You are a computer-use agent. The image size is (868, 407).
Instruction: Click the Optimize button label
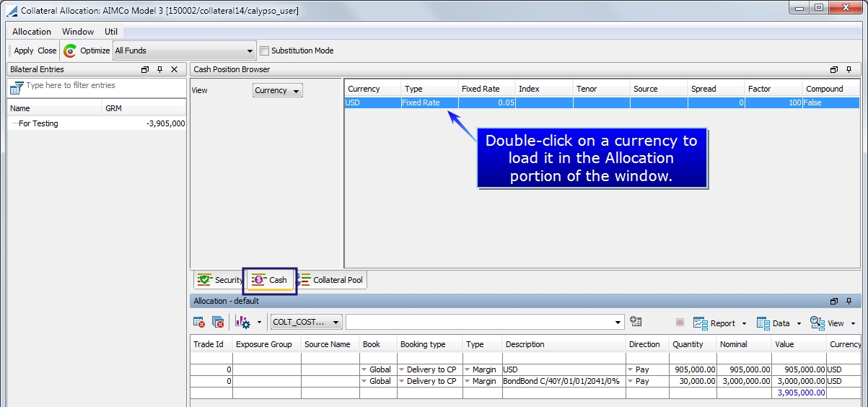click(x=95, y=51)
